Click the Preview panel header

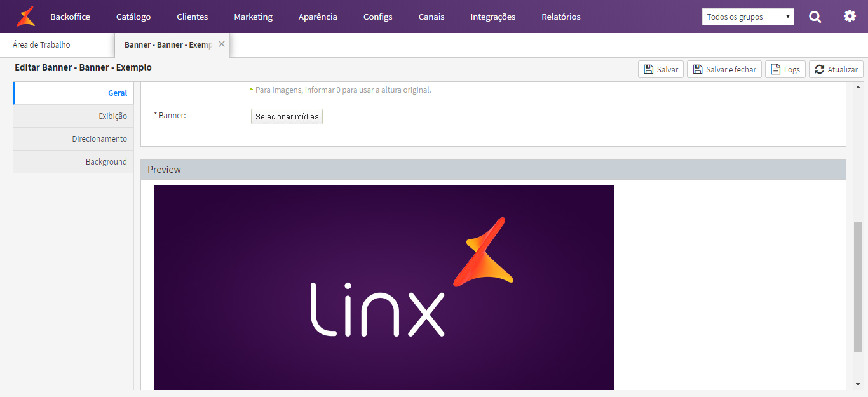tap(493, 170)
